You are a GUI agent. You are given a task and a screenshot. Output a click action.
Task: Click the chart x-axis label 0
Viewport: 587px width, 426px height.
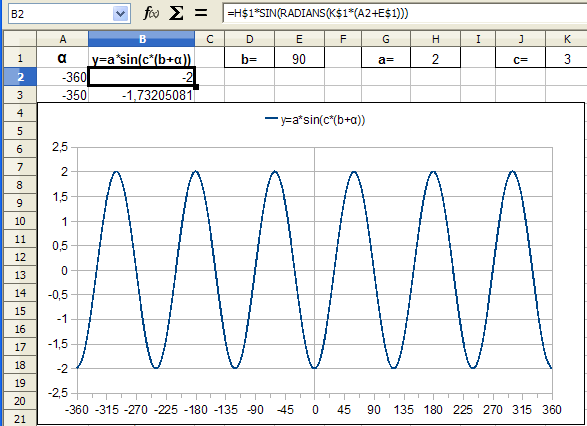pyautogui.click(x=315, y=410)
